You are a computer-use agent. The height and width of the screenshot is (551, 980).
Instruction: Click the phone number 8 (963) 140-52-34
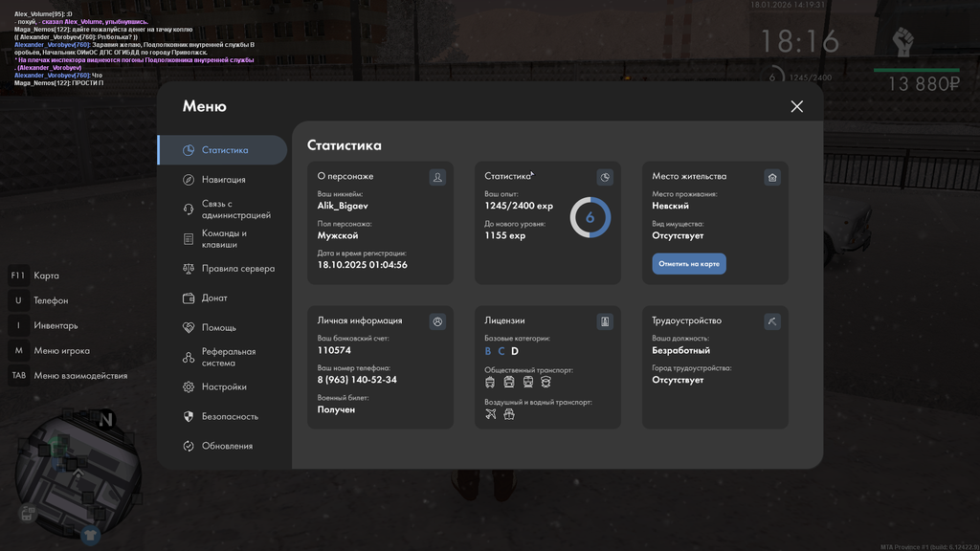(357, 380)
